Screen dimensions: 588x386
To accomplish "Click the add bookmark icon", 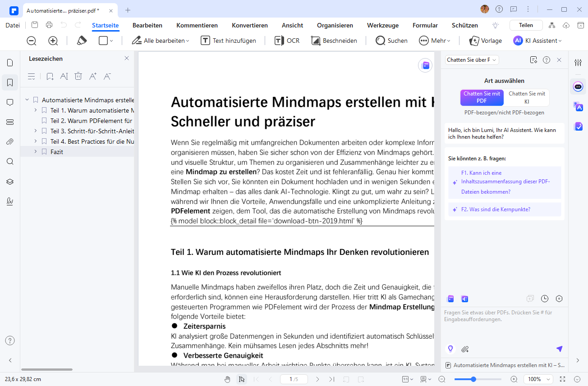I will point(50,77).
